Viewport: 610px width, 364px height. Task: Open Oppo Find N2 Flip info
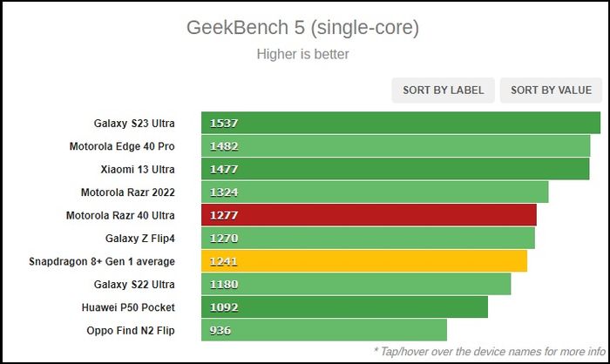pyautogui.click(x=131, y=331)
